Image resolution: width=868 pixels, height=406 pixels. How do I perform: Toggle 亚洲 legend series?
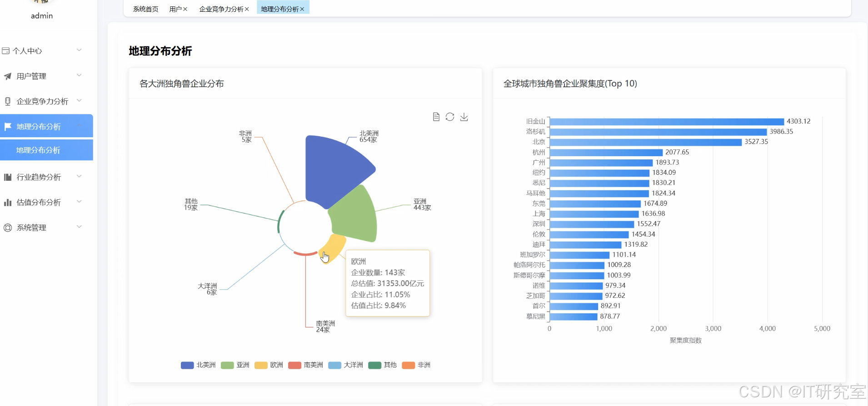[235, 365]
